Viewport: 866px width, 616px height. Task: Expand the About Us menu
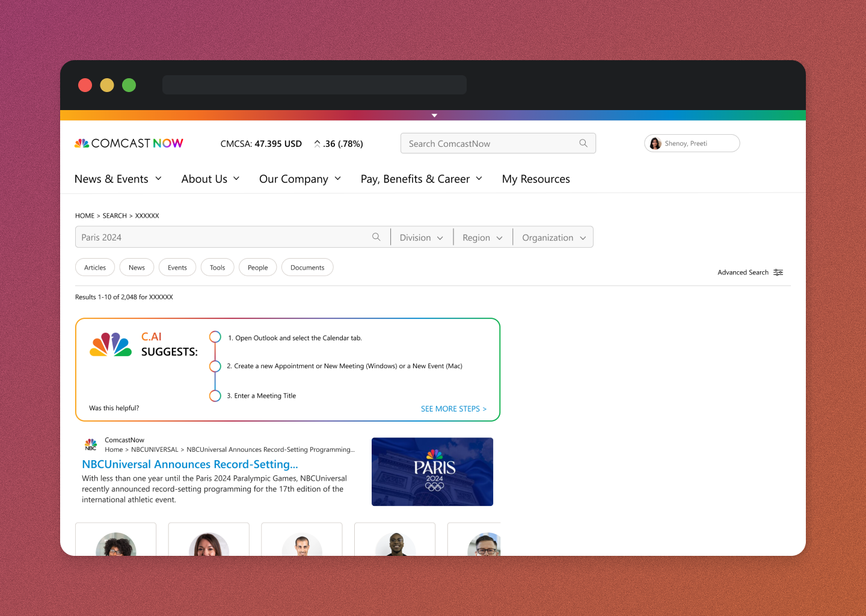pyautogui.click(x=210, y=179)
